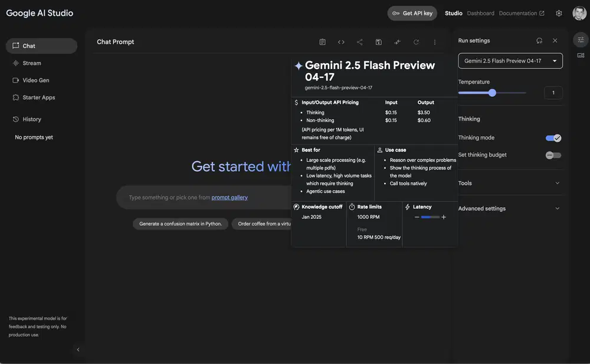The height and width of the screenshot is (364, 590).
Task: Click the Gemini sparkle icon in tooltip
Action: [x=299, y=65]
